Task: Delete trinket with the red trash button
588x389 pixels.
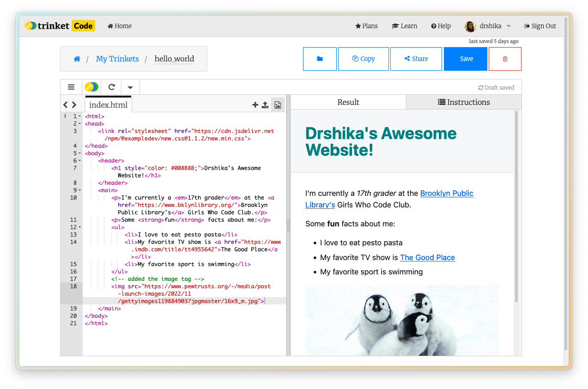Action: tap(505, 59)
